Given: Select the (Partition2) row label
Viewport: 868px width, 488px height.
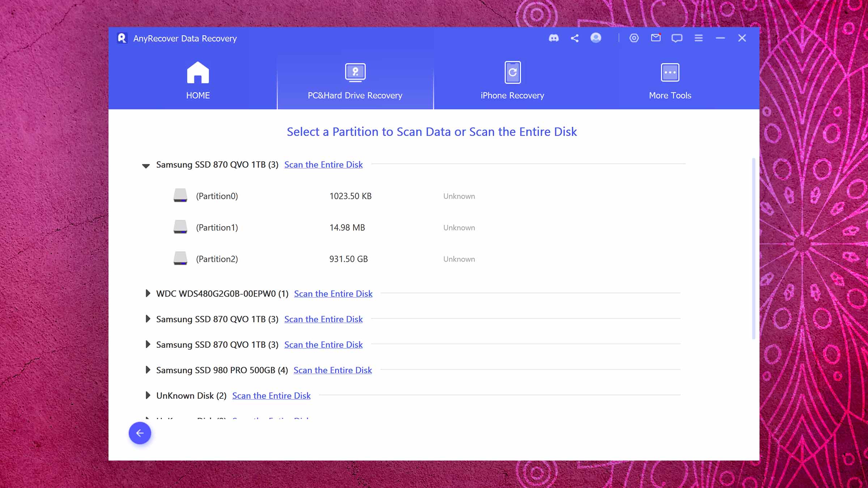Looking at the screenshot, I should tap(217, 259).
